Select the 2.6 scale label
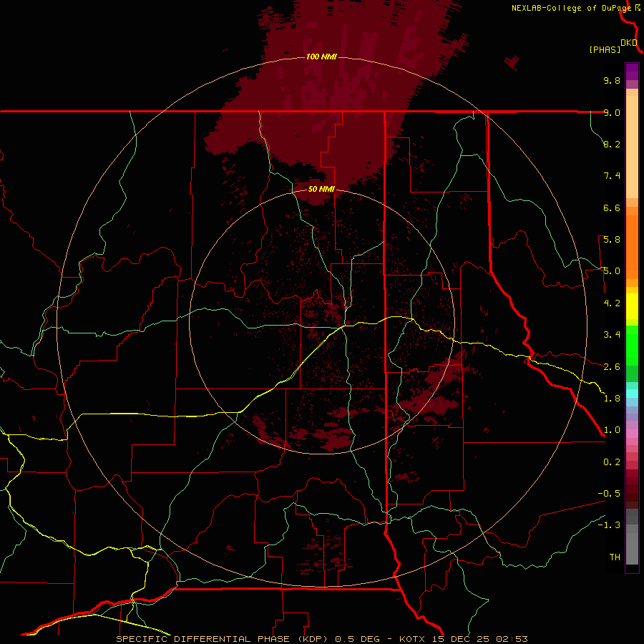The height and width of the screenshot is (644, 644). click(612, 367)
